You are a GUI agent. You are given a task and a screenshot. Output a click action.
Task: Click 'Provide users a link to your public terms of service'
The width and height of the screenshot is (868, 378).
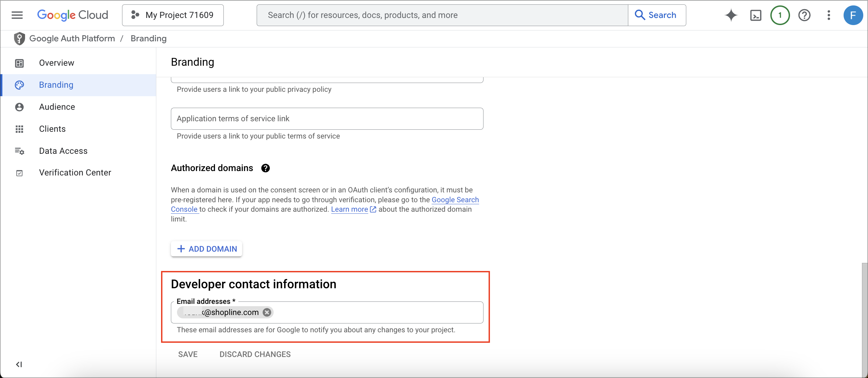(258, 136)
